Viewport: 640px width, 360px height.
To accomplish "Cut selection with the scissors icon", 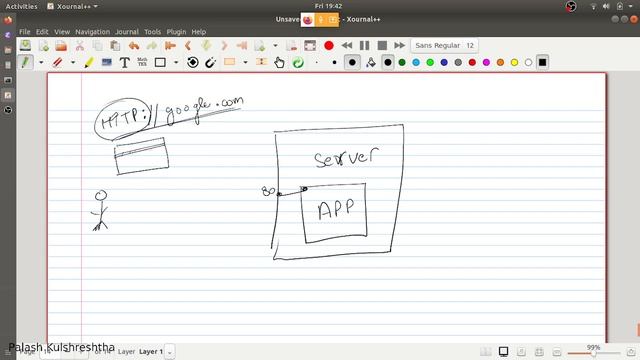I will click(x=80, y=45).
